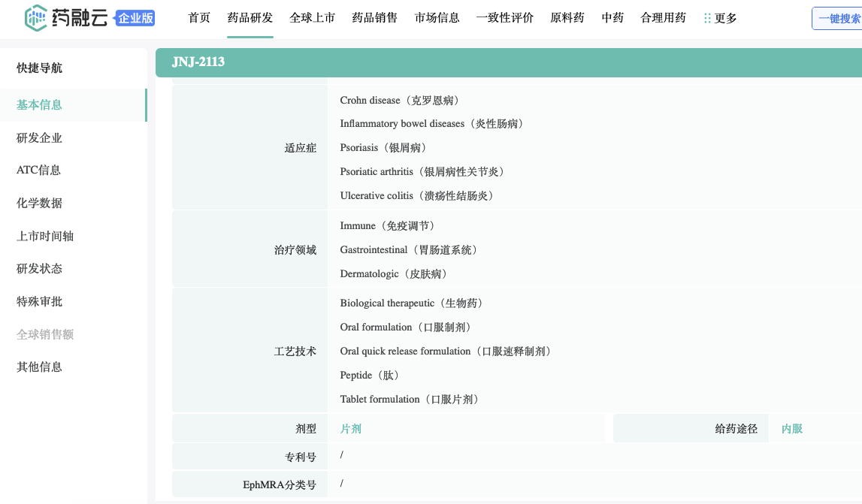
Task: Select 全球销售额 in the sidebar
Action: [x=45, y=334]
